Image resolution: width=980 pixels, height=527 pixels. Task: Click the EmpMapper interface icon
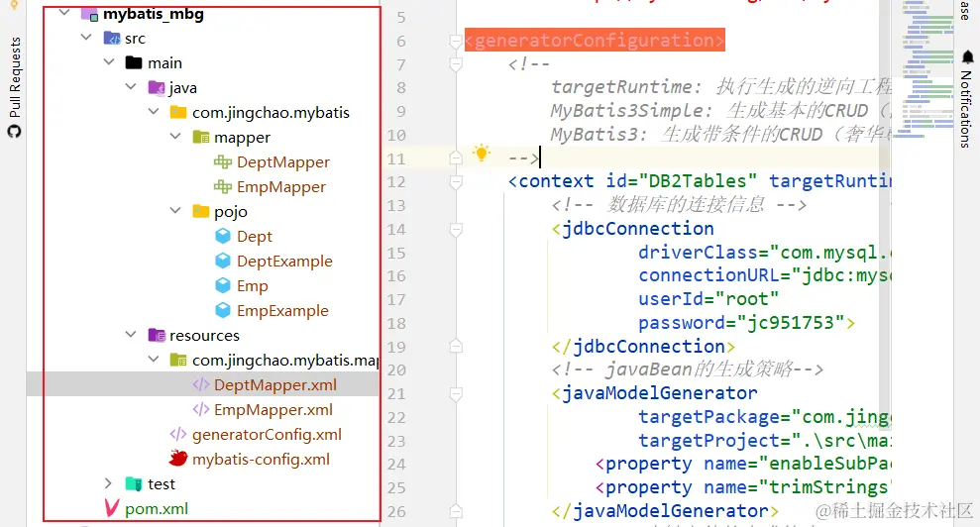(223, 186)
